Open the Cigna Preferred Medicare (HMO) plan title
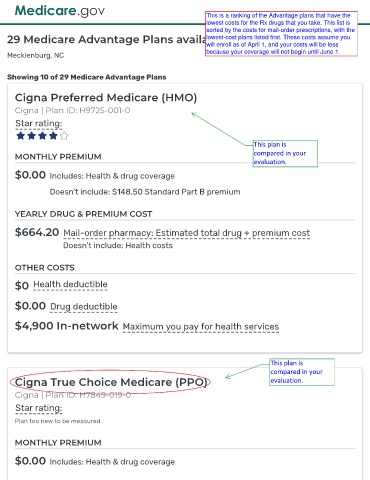 pyautogui.click(x=106, y=98)
